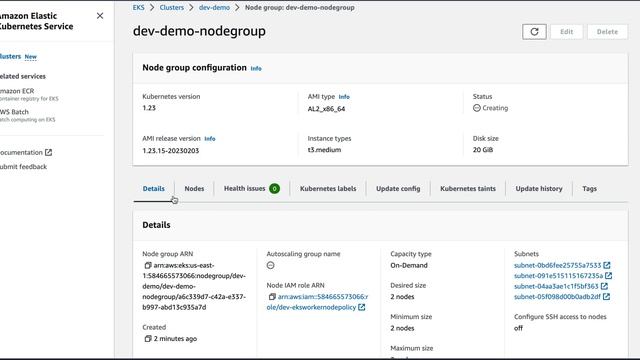Open external link icon for subnet-05f098d00b0adb2df

coord(607,297)
